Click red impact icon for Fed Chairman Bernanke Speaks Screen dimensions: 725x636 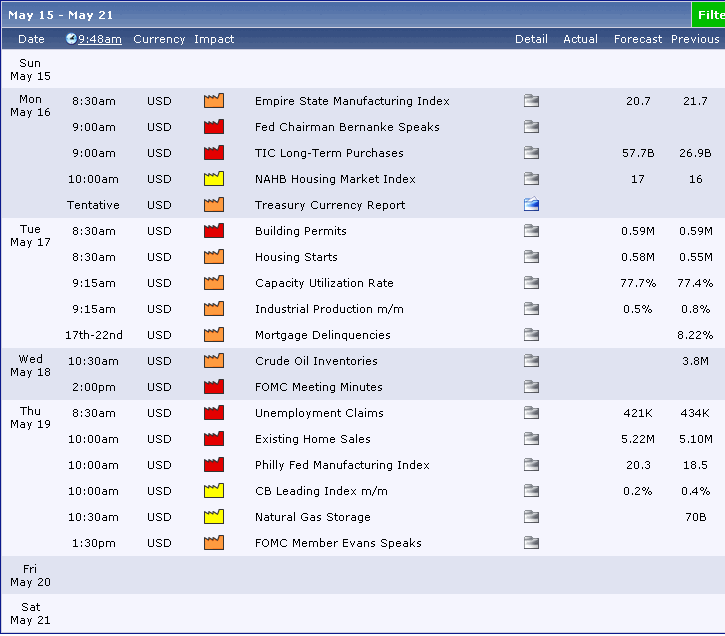(x=214, y=126)
